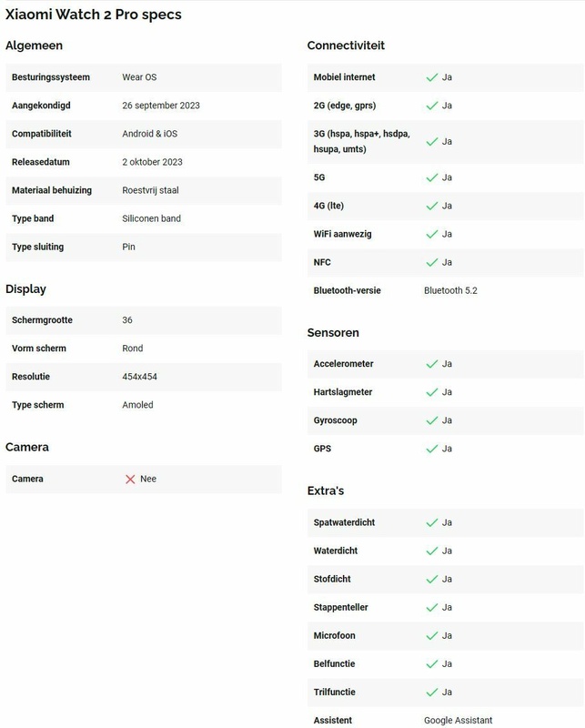Click the WiFi aanwezig checkmark
The image size is (585, 728).
[432, 234]
